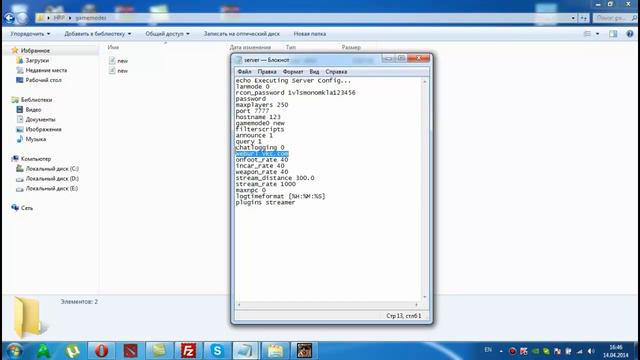Open Skype from the taskbar

[217, 351]
